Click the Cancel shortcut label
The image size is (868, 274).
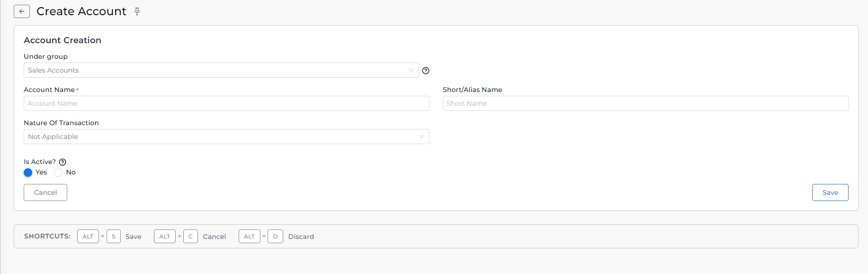coord(215,237)
